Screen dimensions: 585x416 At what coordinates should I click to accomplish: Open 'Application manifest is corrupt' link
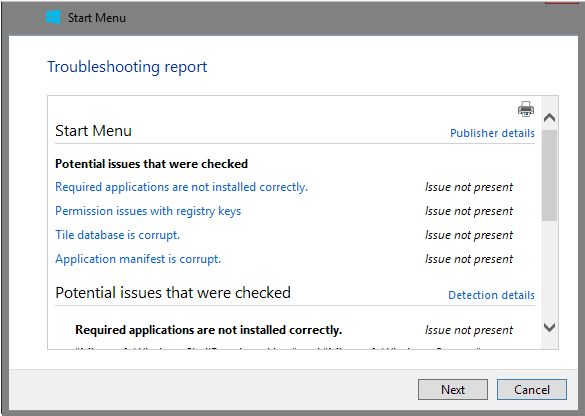[138, 259]
